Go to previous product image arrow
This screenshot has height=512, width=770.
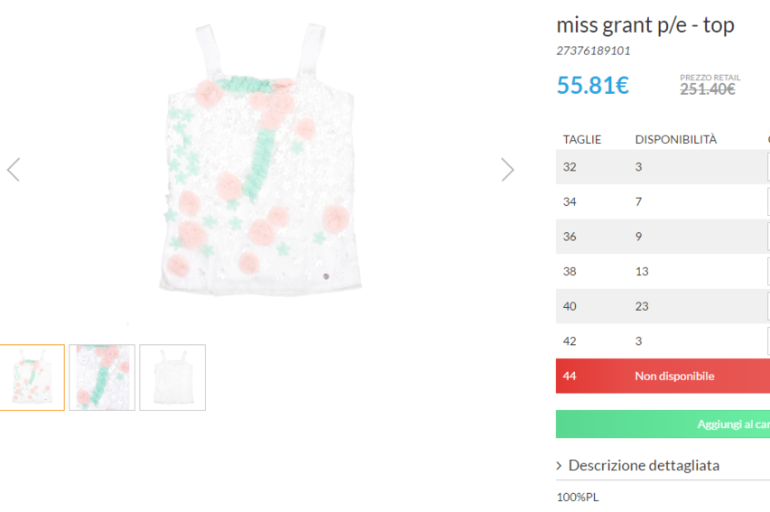[13, 169]
